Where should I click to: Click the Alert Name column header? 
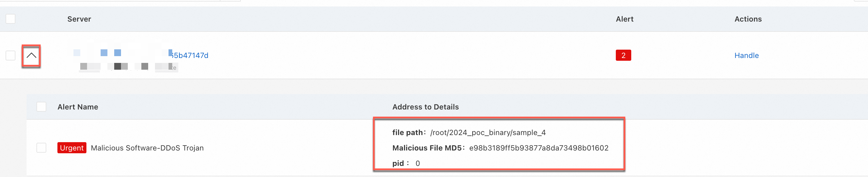click(x=78, y=107)
